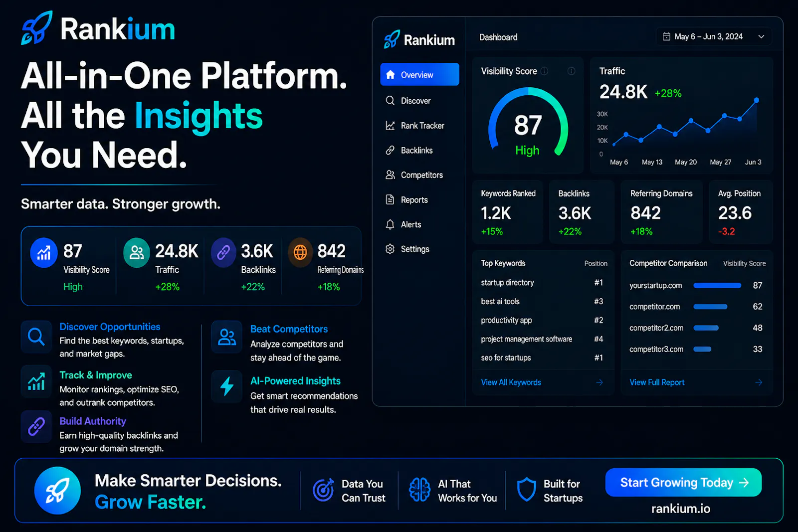798x532 pixels.
Task: Click the Discover magnifier icon in the sidebar
Action: tap(390, 101)
